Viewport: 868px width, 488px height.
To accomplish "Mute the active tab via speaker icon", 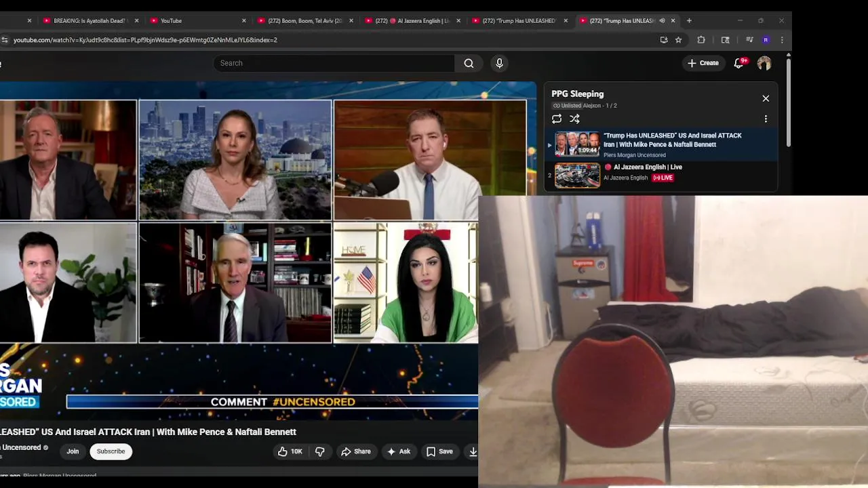I will point(662,20).
